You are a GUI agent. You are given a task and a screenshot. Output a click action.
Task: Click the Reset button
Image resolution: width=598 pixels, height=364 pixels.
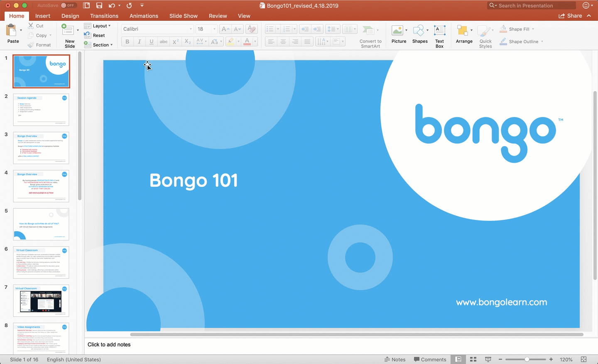click(x=95, y=35)
